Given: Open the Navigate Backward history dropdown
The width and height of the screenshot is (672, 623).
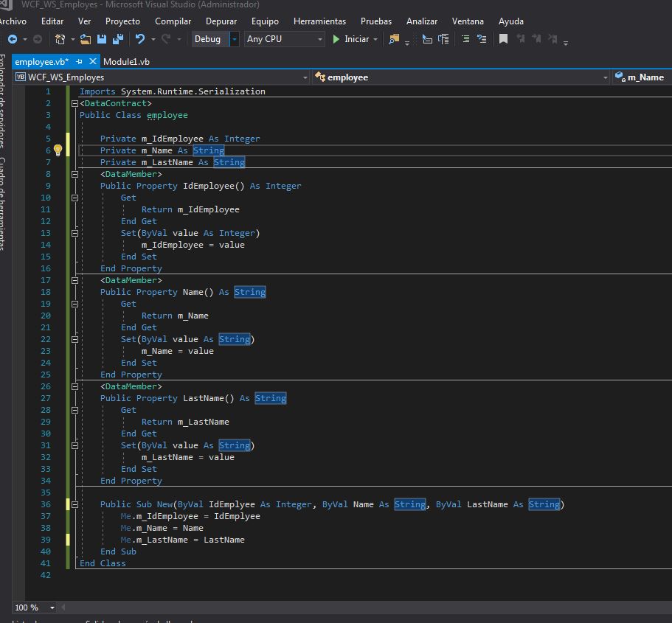Looking at the screenshot, I should (x=25, y=39).
